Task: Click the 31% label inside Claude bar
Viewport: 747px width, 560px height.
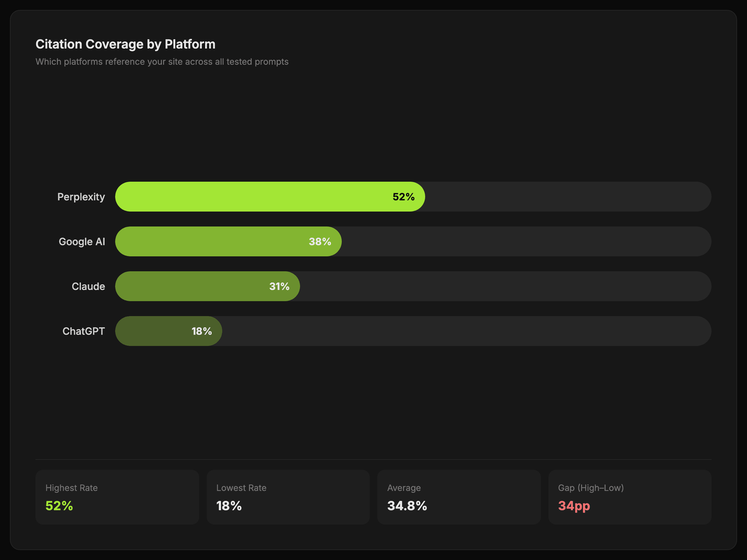Action: 279,287
